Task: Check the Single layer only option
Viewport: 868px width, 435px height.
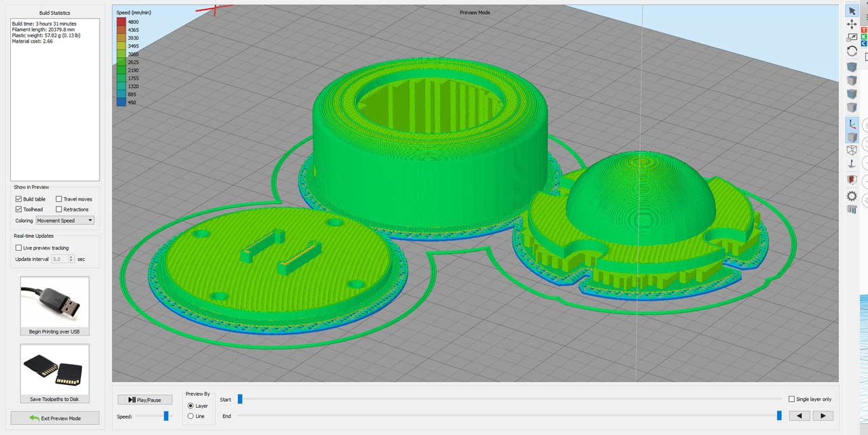Action: 792,399
